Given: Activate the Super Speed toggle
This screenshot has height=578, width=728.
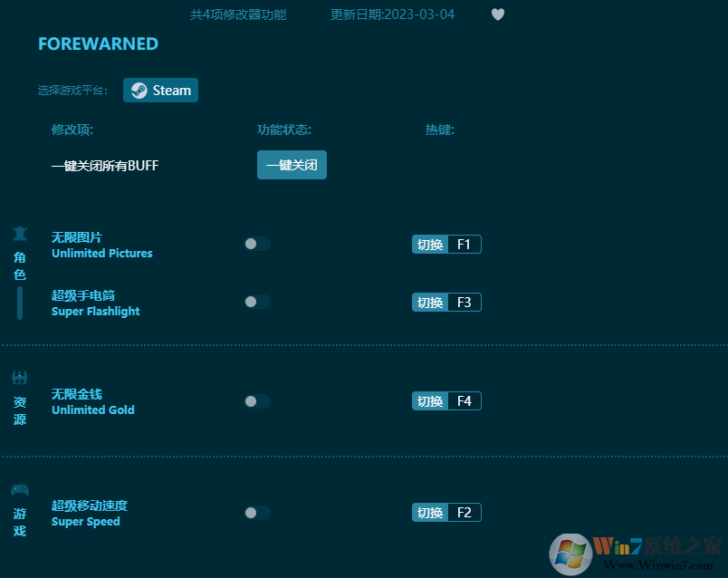Looking at the screenshot, I should [x=256, y=512].
